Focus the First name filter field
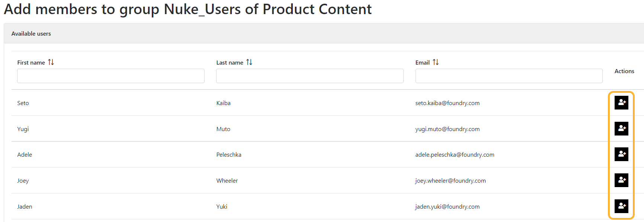This screenshot has height=222, width=644. 110,76
